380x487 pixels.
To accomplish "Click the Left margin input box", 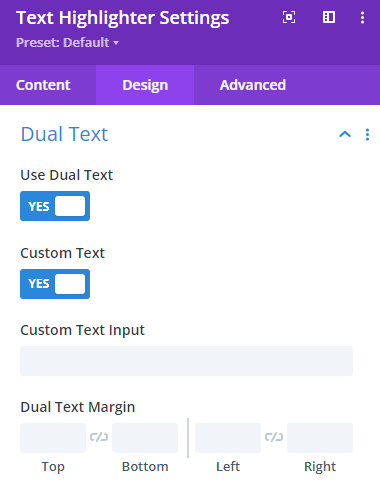I will pos(228,438).
